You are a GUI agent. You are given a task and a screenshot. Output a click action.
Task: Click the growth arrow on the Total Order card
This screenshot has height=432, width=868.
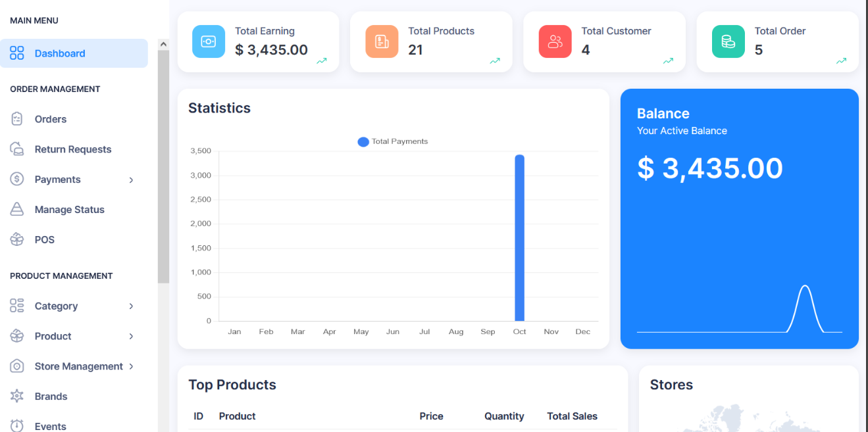coord(842,60)
